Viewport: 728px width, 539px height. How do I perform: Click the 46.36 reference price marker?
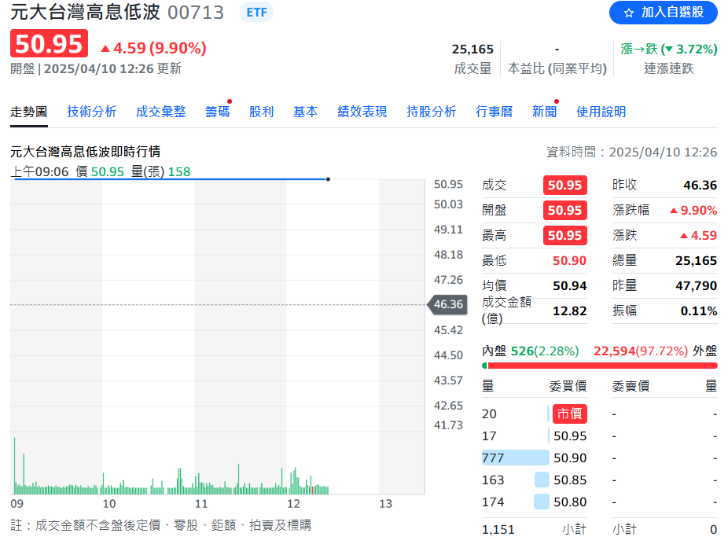(x=448, y=305)
